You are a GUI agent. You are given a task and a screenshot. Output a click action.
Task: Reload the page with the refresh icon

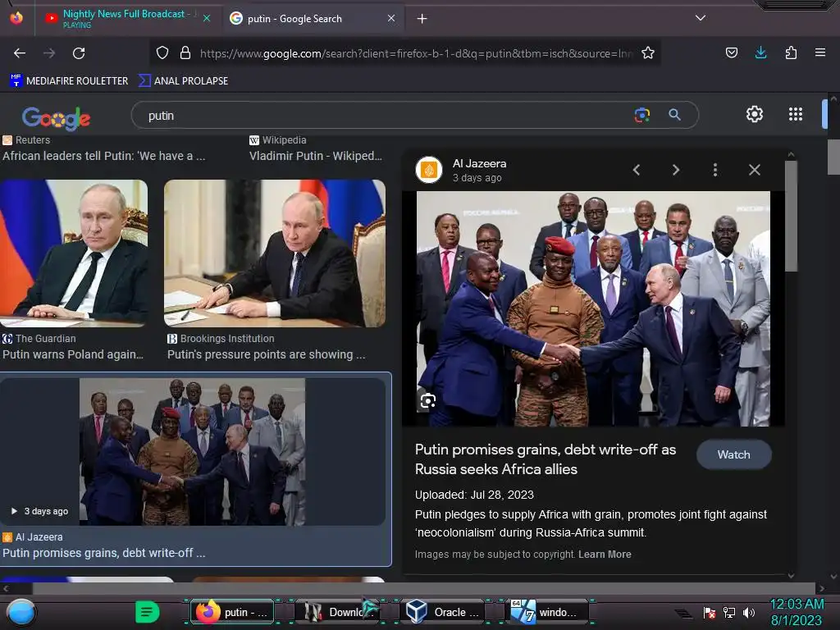tap(79, 53)
